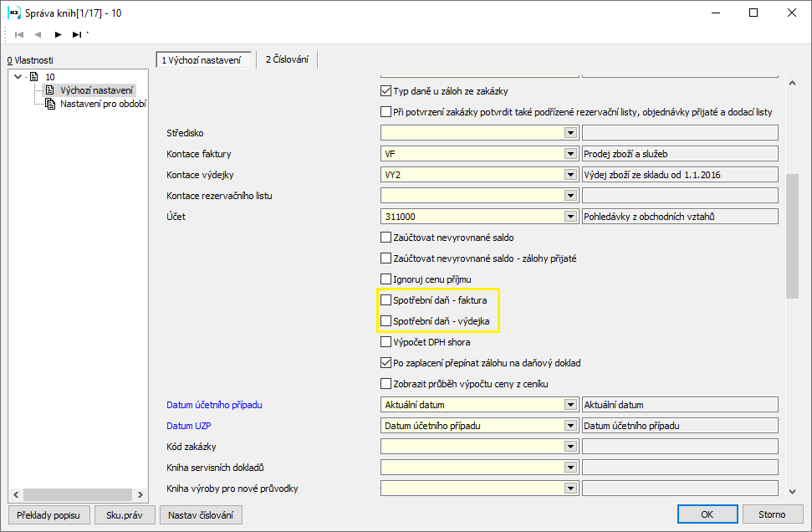Click the scroll down arrow of settings panel
812x532 pixels.
click(x=792, y=492)
